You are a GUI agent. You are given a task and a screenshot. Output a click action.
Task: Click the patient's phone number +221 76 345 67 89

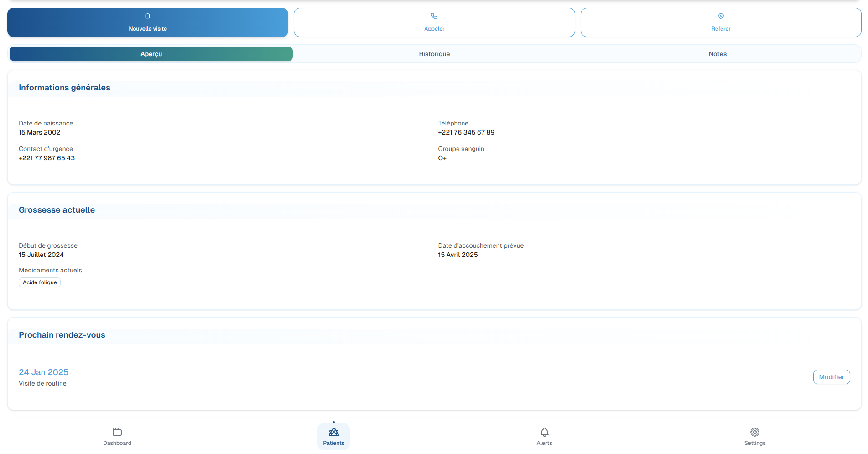point(466,132)
